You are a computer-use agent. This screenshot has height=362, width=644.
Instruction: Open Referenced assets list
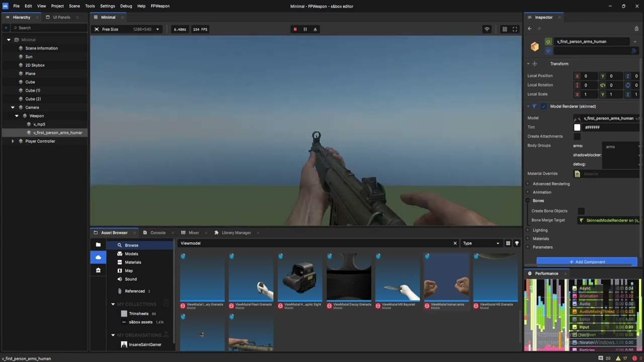[x=134, y=291]
